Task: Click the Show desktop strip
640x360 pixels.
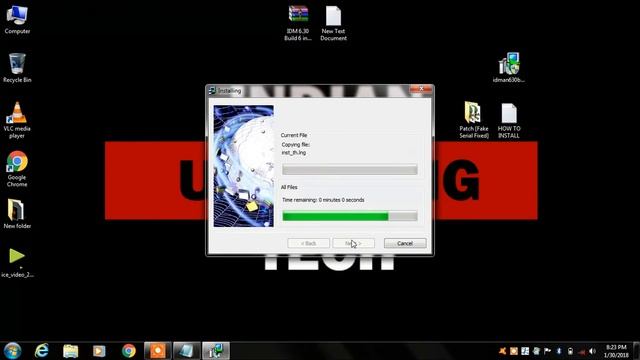Action: click(x=636, y=351)
